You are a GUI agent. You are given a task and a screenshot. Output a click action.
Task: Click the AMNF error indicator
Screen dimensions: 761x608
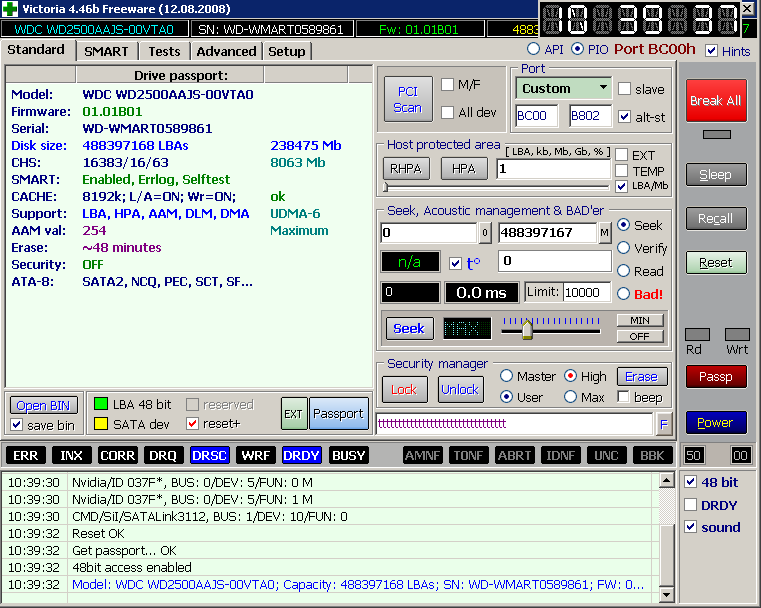pyautogui.click(x=423, y=456)
